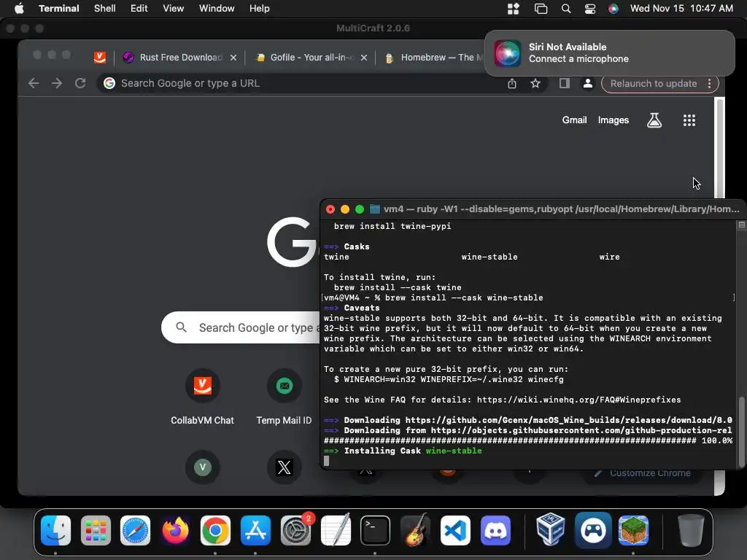Open the App Store dock icon

click(255, 530)
